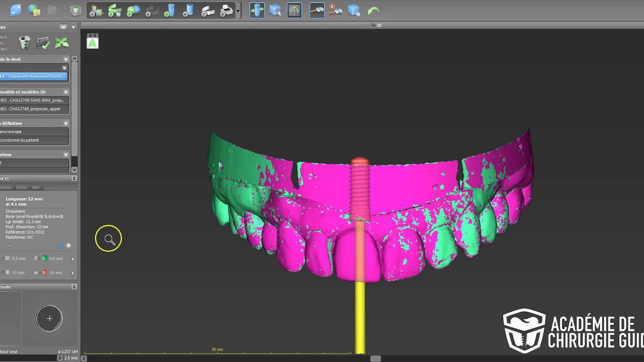Collapse the 'définition' section
The width and height of the screenshot is (644, 362).
click(x=66, y=123)
